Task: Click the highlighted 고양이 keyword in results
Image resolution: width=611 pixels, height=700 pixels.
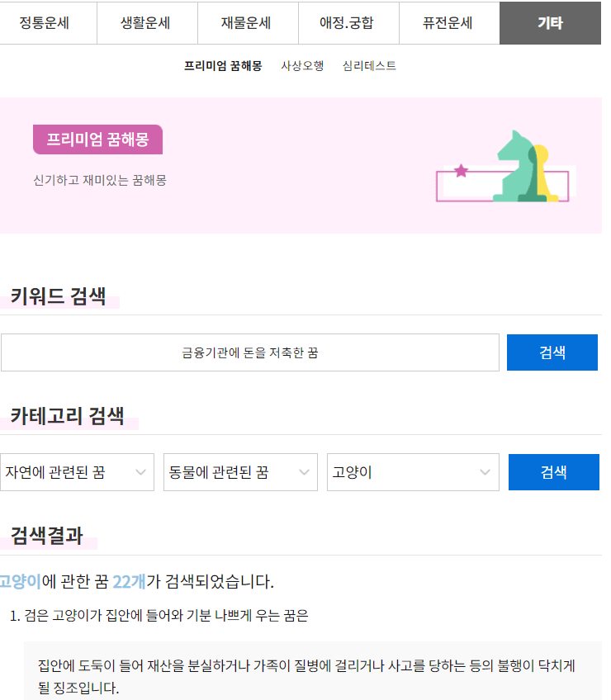Action: pyautogui.click(x=18, y=583)
